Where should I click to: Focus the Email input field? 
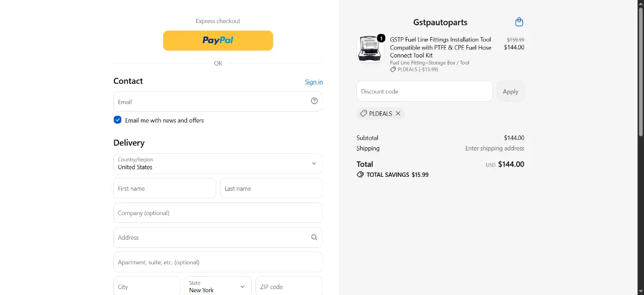pyautogui.click(x=218, y=102)
